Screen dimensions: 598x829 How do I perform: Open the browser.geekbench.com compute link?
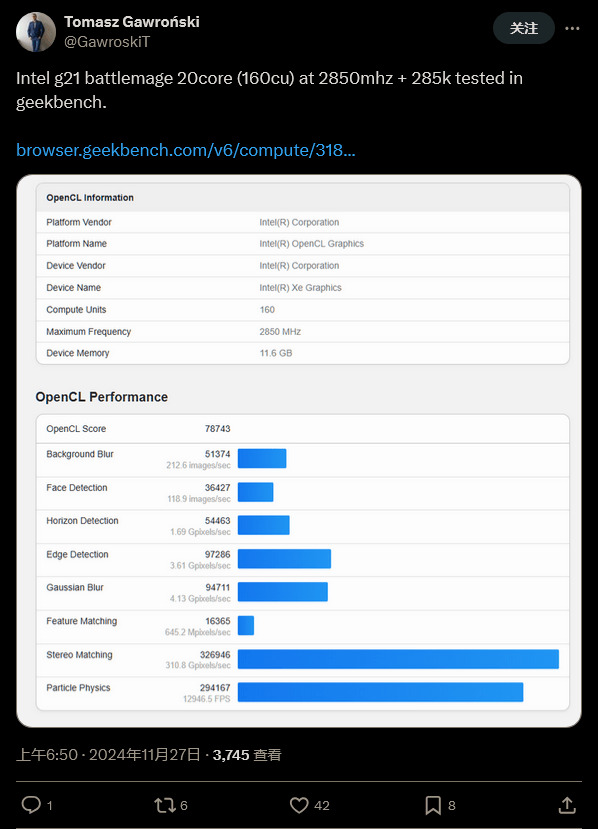pos(186,150)
